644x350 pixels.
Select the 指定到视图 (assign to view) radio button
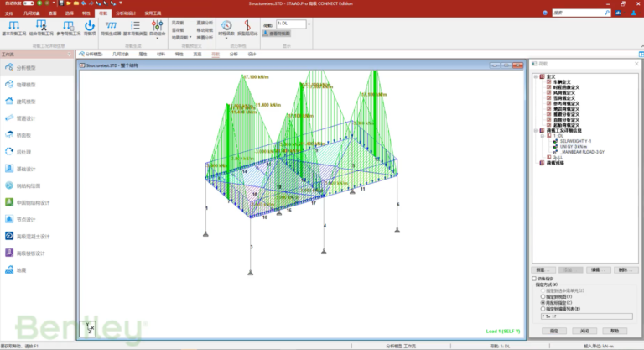click(x=543, y=296)
